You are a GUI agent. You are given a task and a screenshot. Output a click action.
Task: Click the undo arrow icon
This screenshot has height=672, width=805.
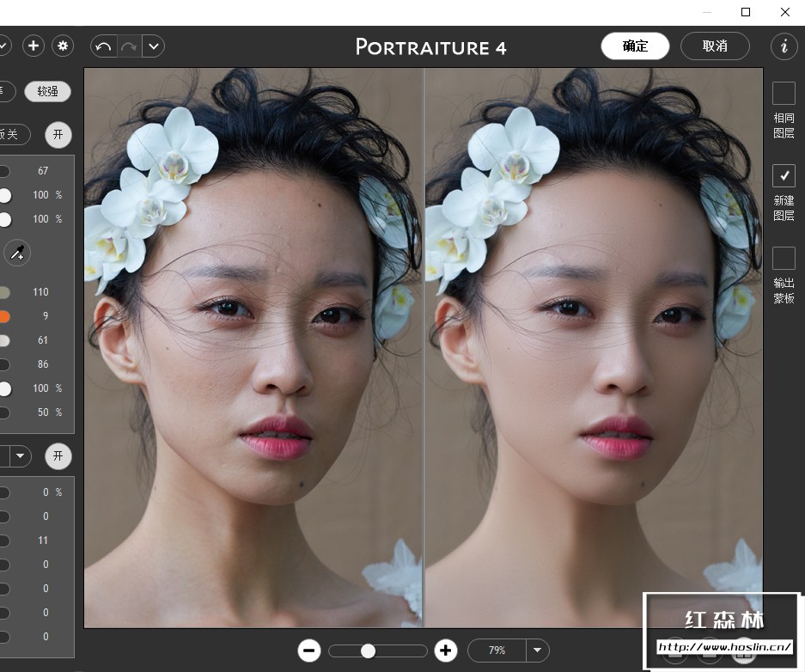pos(101,46)
